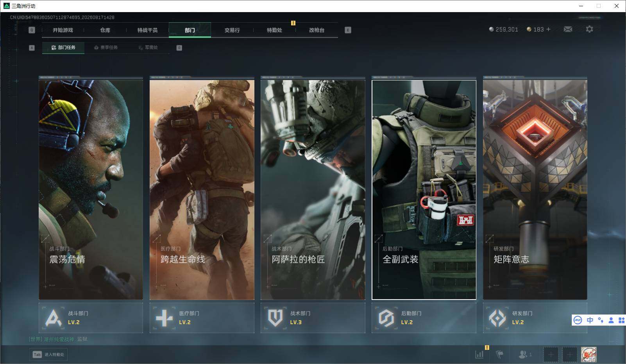The width and height of the screenshot is (626, 364).
Task: Click the A key hint beside sub-tabs
Action: (32, 48)
